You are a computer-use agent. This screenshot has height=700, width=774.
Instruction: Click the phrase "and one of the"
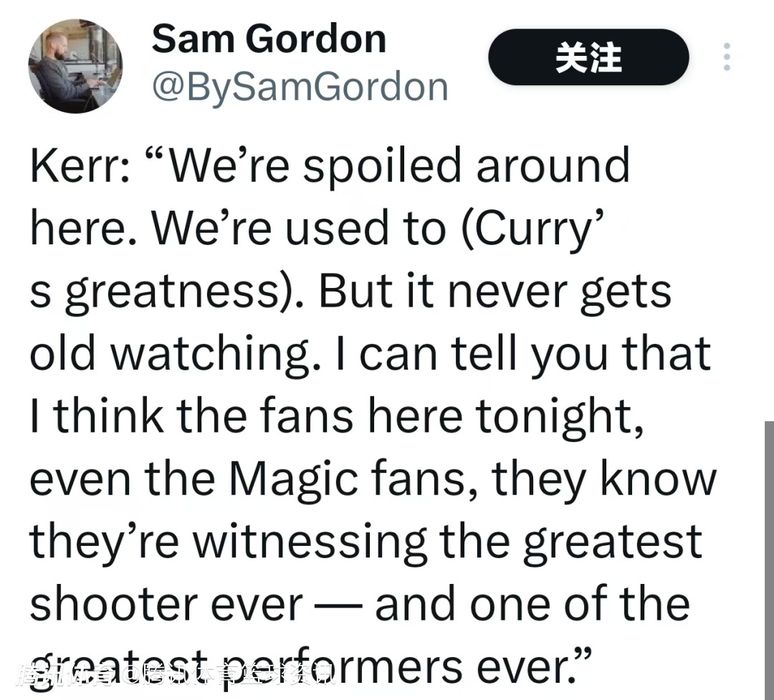pyautogui.click(x=532, y=604)
